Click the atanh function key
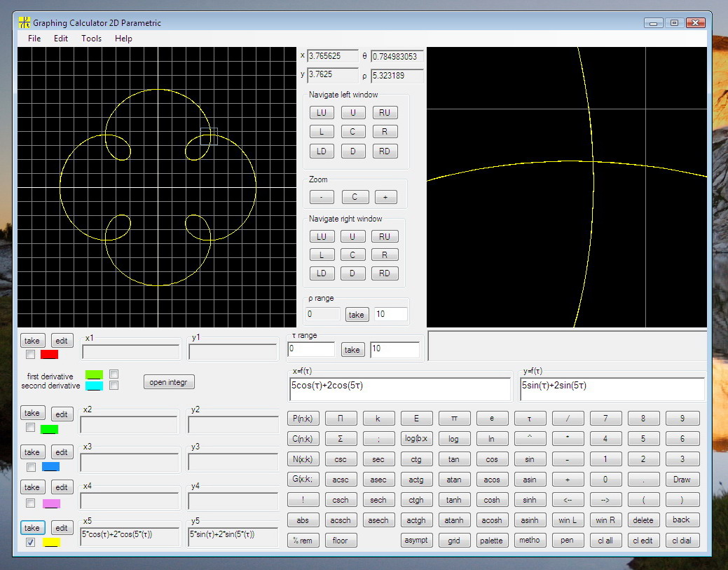Viewport: 728px width, 570px height. click(x=454, y=520)
